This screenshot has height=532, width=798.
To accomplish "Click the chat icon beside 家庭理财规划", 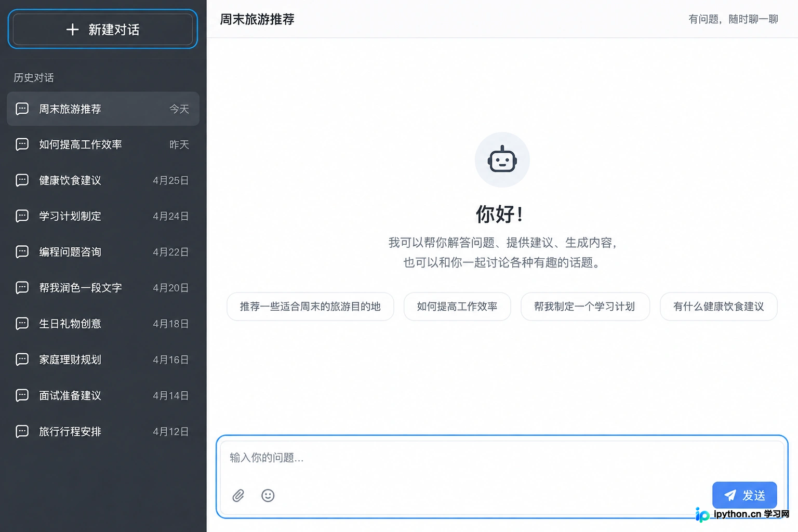I will point(22,360).
